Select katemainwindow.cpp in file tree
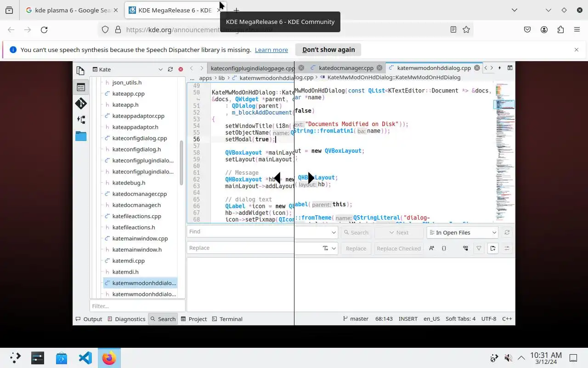Screen dimensions: 588x368 140,238
